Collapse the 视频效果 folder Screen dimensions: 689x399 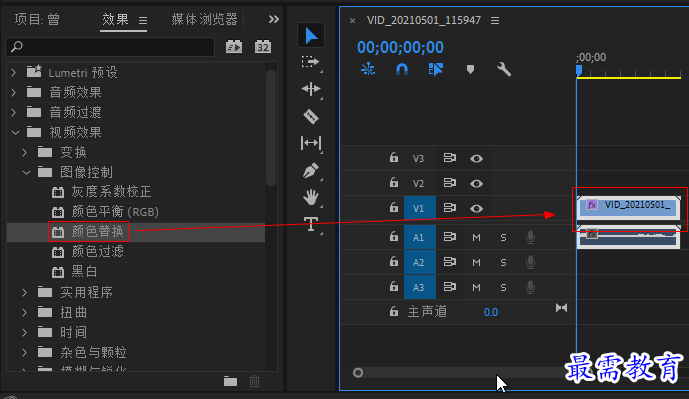point(15,132)
